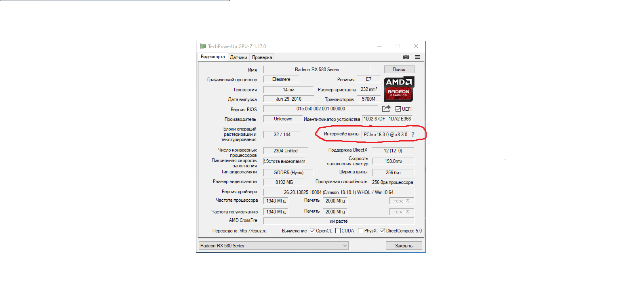Toggle the OpenCL checkbox

[x=312, y=231]
